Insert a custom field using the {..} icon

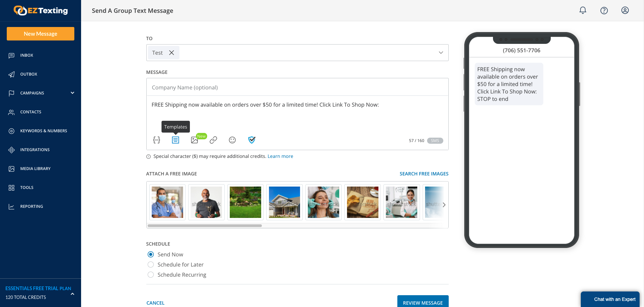tap(156, 140)
